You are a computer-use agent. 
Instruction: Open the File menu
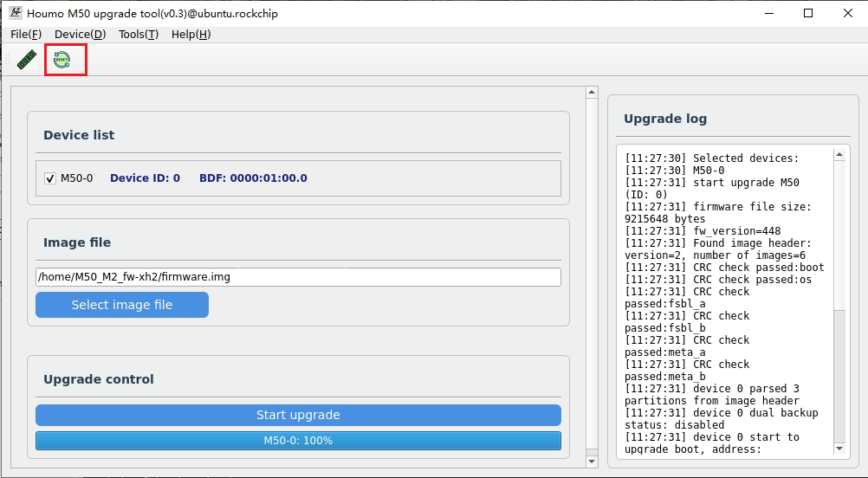26,35
